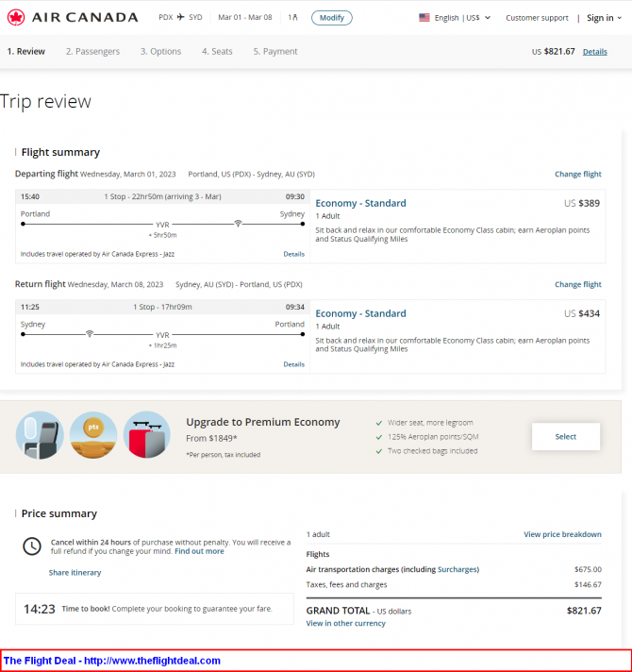Open Customer support link
Image resolution: width=632 pixels, height=672 pixels.
537,18
